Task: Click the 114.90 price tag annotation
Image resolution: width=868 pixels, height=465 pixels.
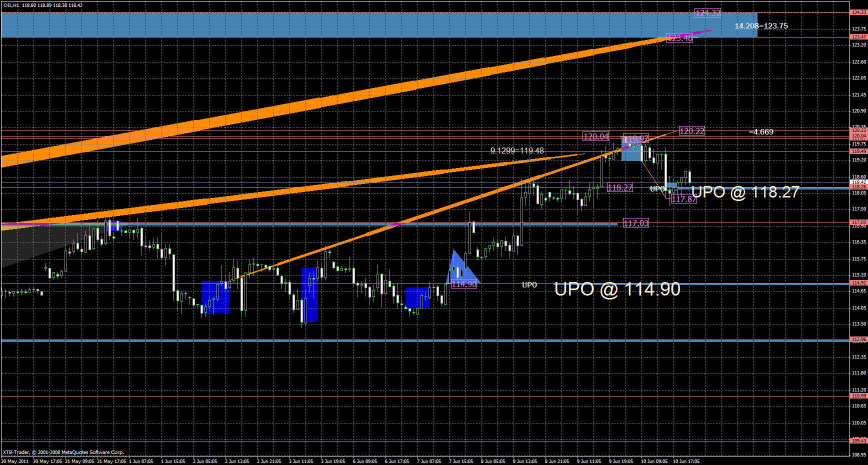Action: click(464, 283)
